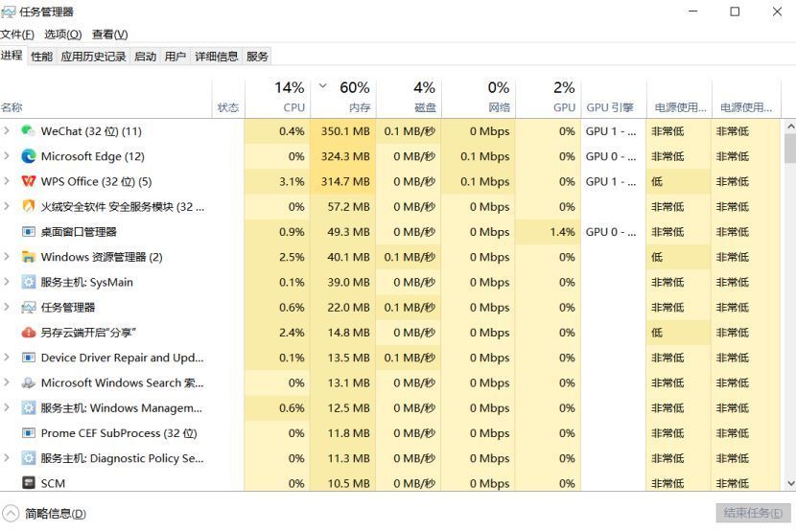Screen dimensions: 796x532
Task: Click the 另存云端开启"分享" cloud icon
Action: (x=29, y=333)
